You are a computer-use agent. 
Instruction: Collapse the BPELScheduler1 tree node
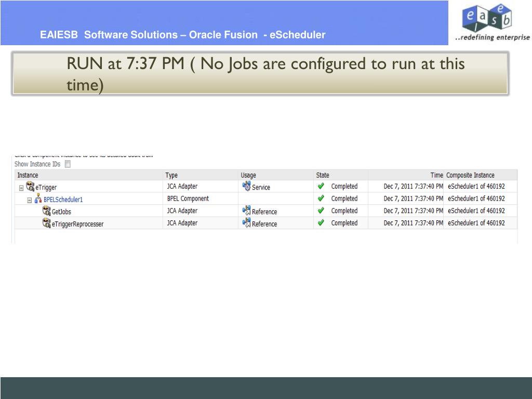pos(30,201)
